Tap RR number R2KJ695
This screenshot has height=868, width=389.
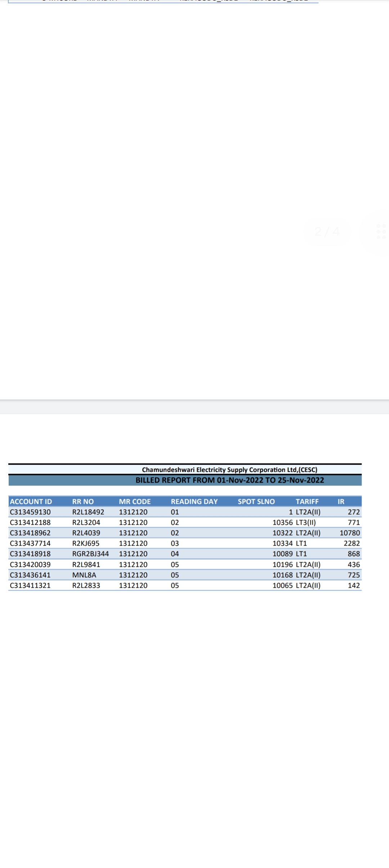click(86, 543)
